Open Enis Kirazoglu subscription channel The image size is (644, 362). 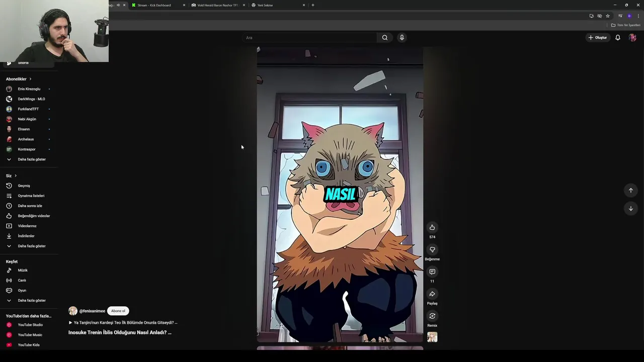click(x=29, y=89)
